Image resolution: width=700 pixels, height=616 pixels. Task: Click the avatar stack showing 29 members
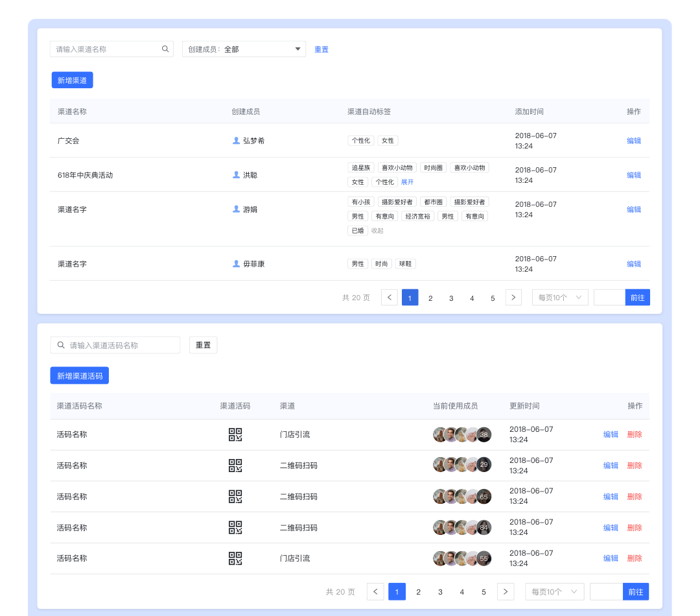(x=461, y=465)
